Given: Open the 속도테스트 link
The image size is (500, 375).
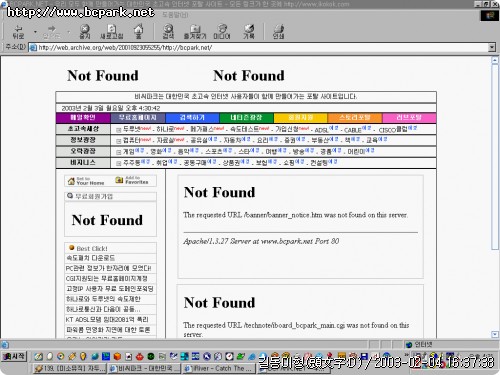Looking at the screenshot, I should 244,129.
